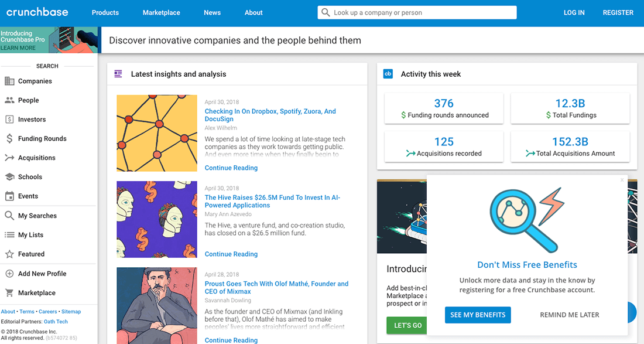Open the 125 Acquisitions recorded card

(x=444, y=147)
